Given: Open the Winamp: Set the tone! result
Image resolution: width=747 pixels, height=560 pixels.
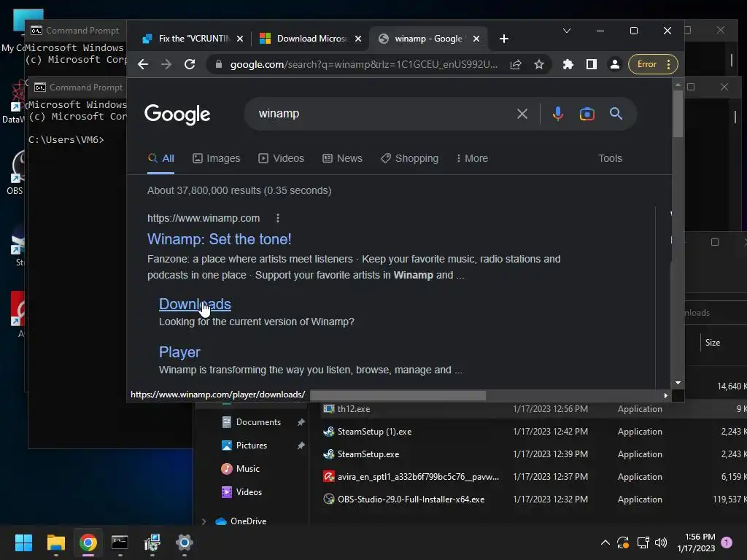Looking at the screenshot, I should click(219, 239).
